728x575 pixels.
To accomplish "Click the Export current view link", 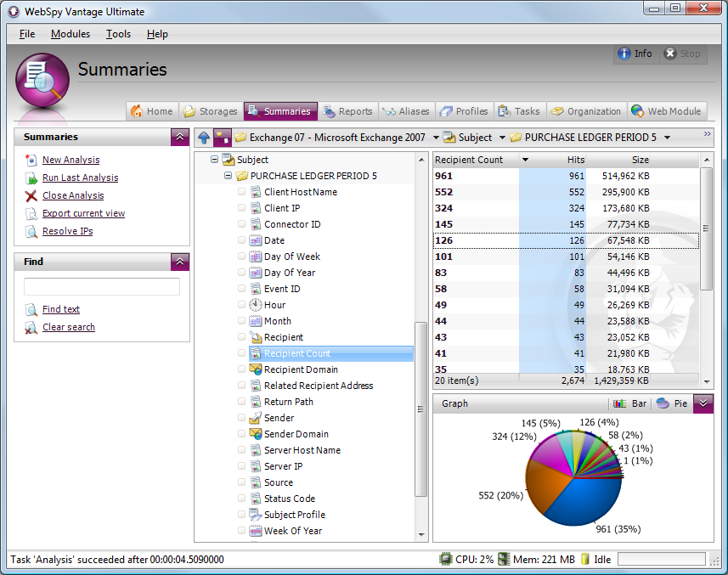I will tap(83, 213).
